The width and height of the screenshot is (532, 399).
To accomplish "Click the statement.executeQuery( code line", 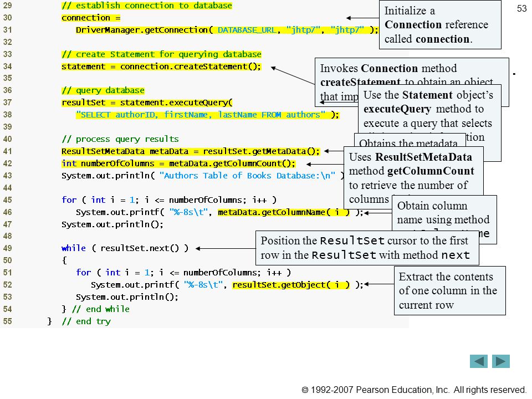I will tap(147, 103).
